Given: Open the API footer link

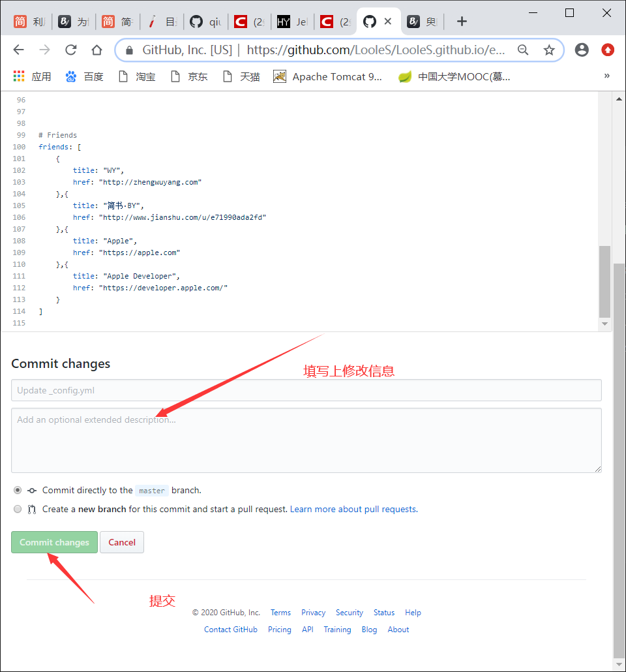Looking at the screenshot, I should [x=308, y=629].
